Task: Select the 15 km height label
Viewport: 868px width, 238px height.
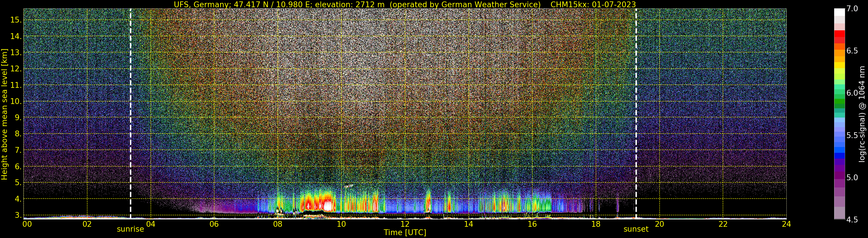Action: pos(16,20)
